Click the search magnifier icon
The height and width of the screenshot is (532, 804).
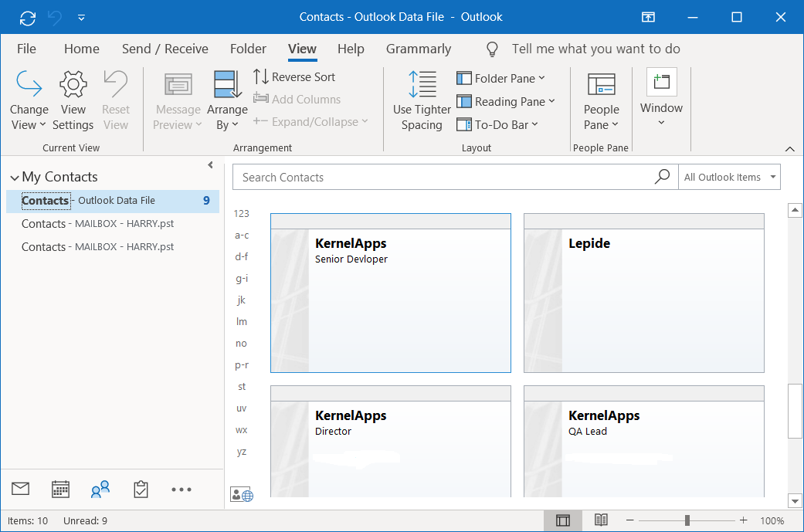click(662, 177)
